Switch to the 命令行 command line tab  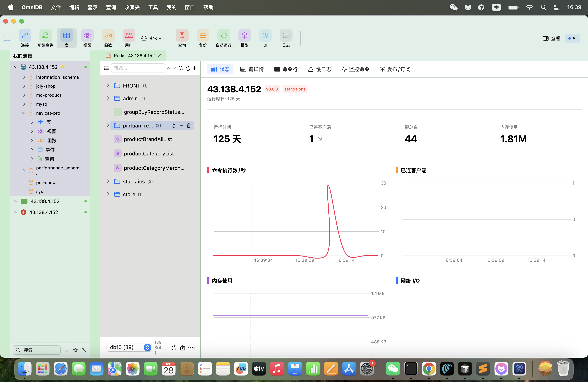point(286,69)
